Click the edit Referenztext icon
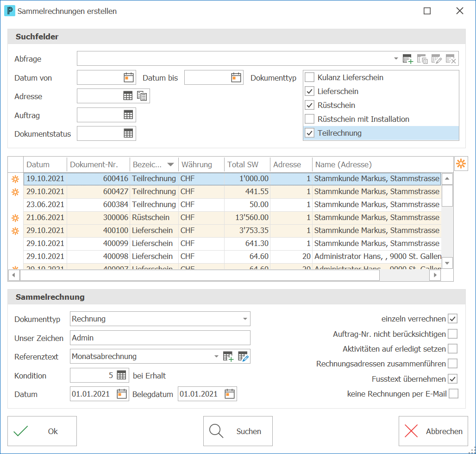This screenshot has height=454, width=476. 243,356
